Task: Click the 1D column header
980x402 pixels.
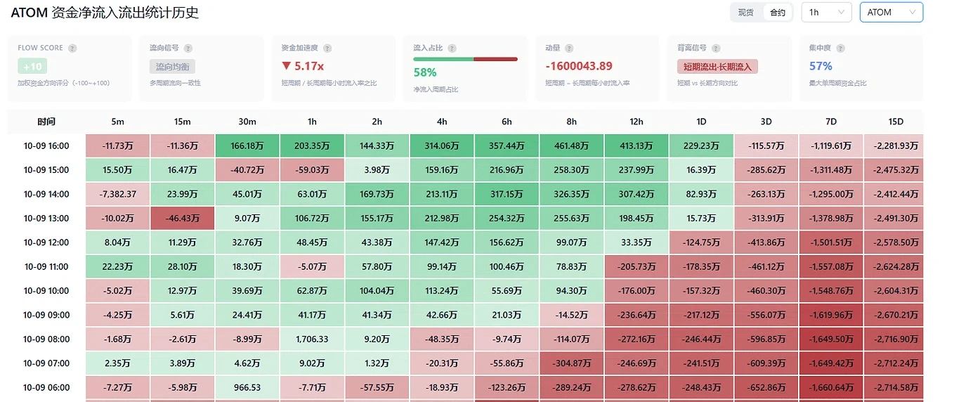Action: click(701, 122)
